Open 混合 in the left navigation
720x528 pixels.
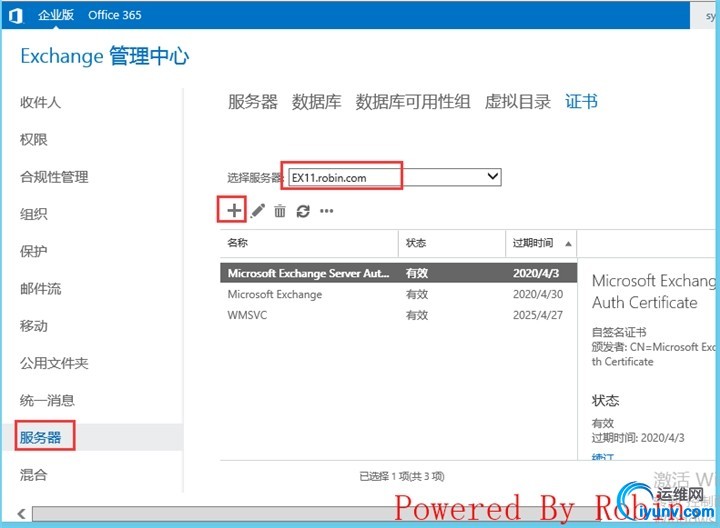tap(34, 475)
